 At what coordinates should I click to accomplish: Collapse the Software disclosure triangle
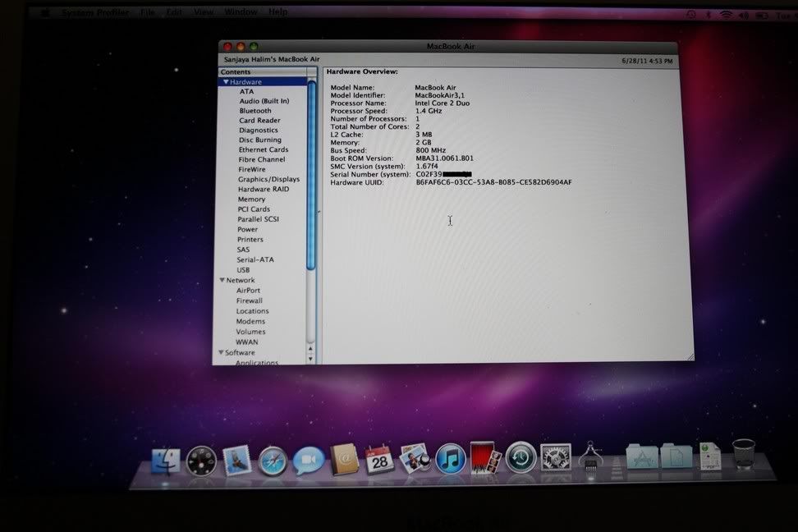tap(221, 352)
